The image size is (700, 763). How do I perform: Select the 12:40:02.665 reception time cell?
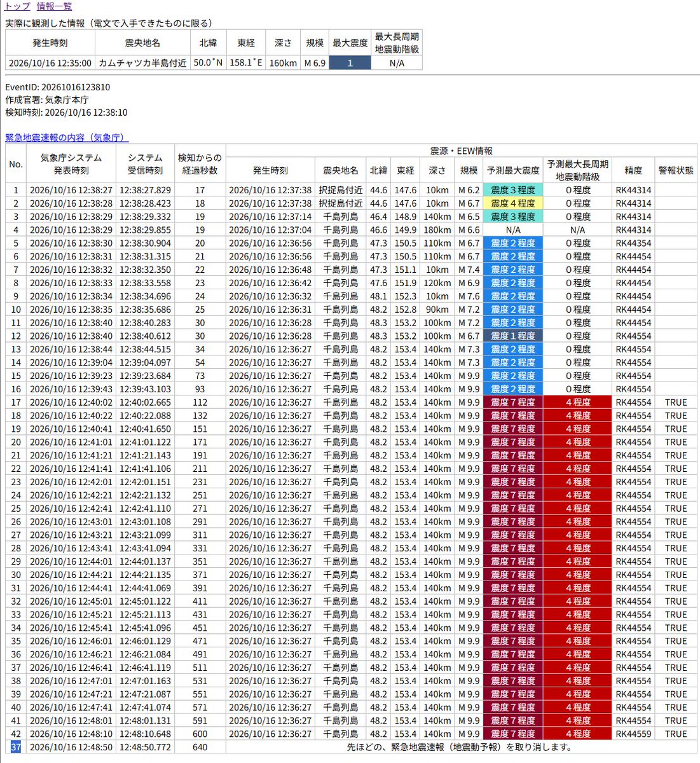(145, 402)
